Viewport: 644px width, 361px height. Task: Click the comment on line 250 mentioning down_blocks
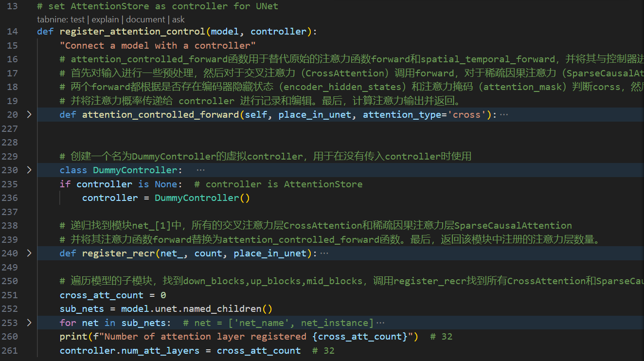click(x=352, y=281)
